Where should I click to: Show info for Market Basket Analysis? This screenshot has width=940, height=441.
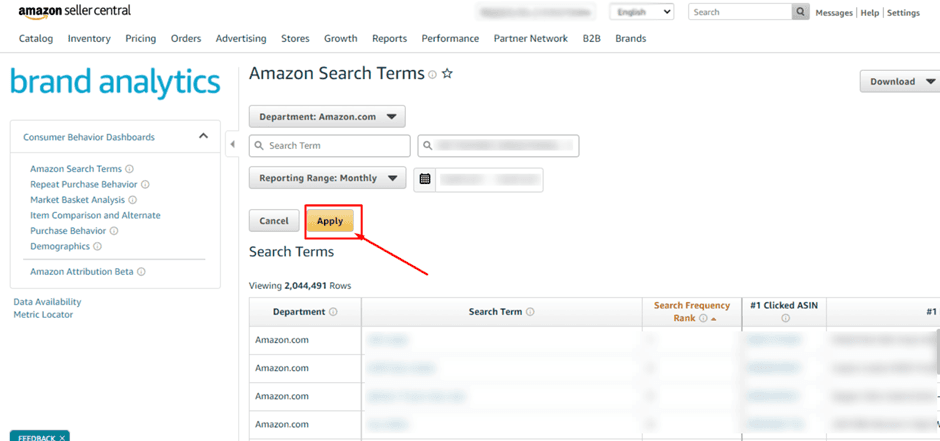pos(132,200)
